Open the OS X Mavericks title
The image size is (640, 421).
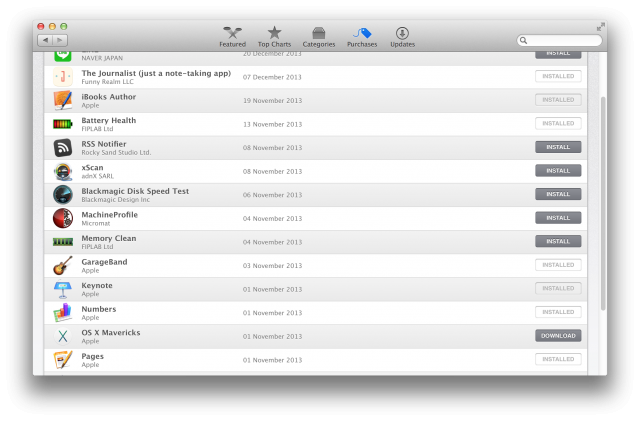pyautogui.click(x=111, y=333)
